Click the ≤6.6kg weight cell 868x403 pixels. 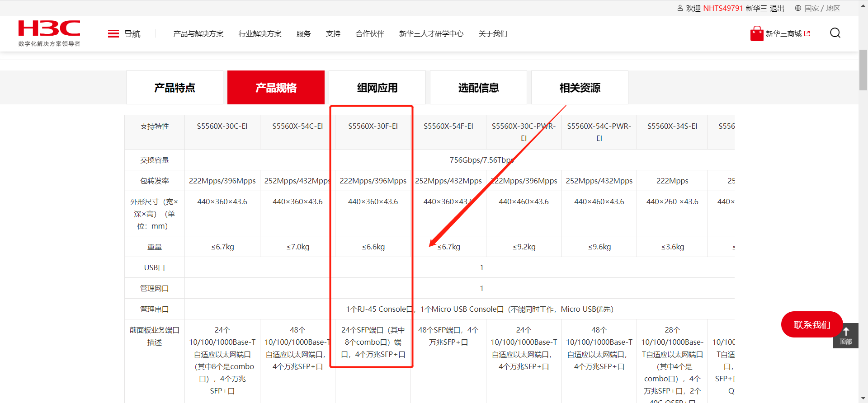tap(373, 247)
